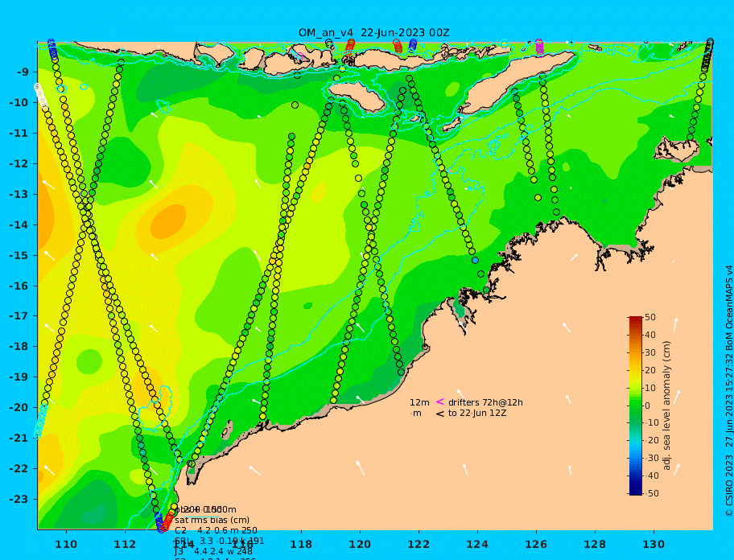Click the colorbar tick label '-50'

652,493
